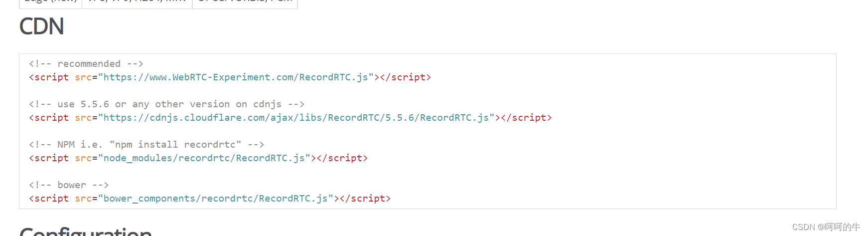This screenshot has width=868, height=236.
Task: Click the src attribute on the node_modules line
Action: pos(83,158)
